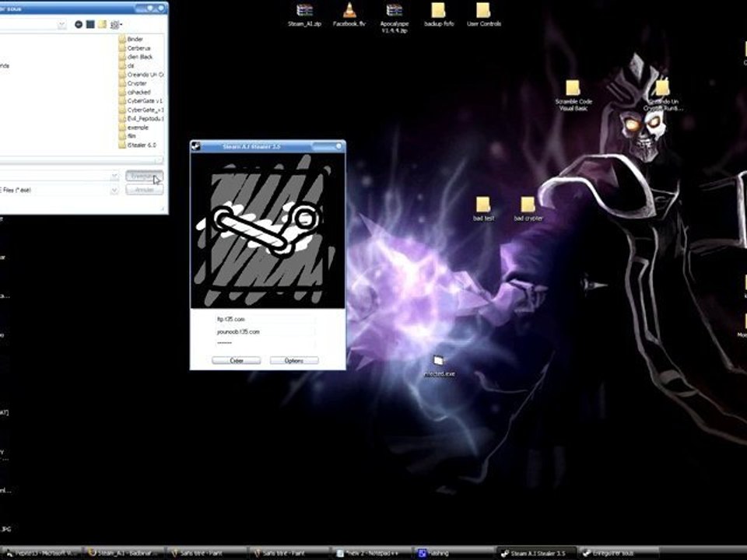
Task: Select the Creando Un Cr folder
Action: pyautogui.click(x=141, y=75)
